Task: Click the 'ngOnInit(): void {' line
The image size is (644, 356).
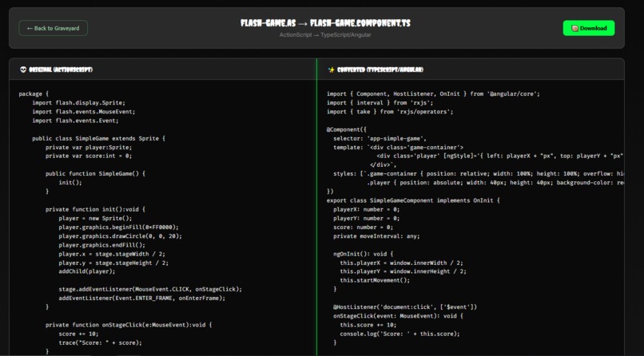Action: click(x=363, y=254)
